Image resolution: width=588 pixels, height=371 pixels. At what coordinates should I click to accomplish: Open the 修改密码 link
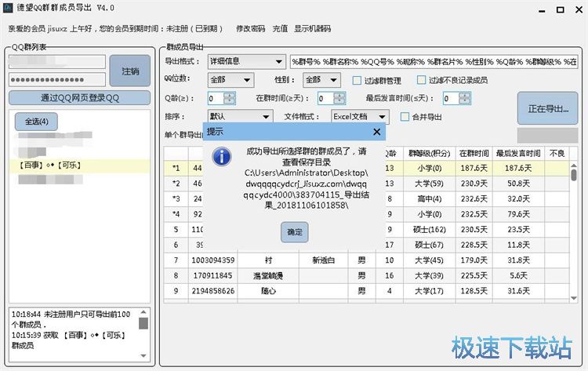coord(251,28)
